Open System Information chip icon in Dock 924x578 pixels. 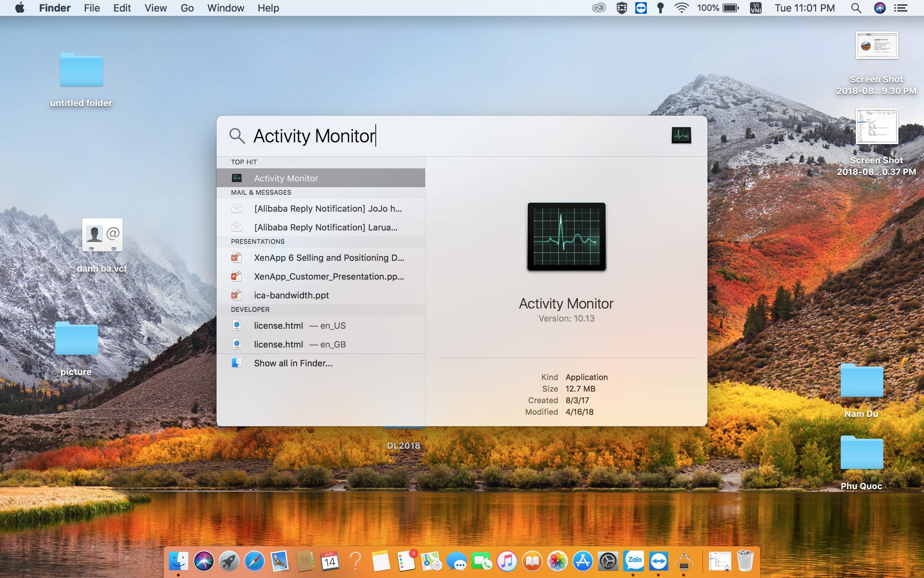click(x=684, y=561)
